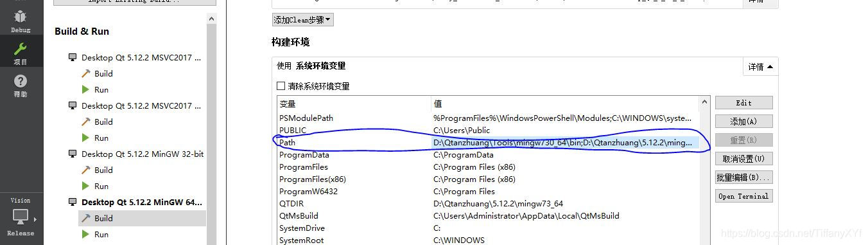Click the 取消设置(U) button
The image size is (868, 245).
(744, 159)
